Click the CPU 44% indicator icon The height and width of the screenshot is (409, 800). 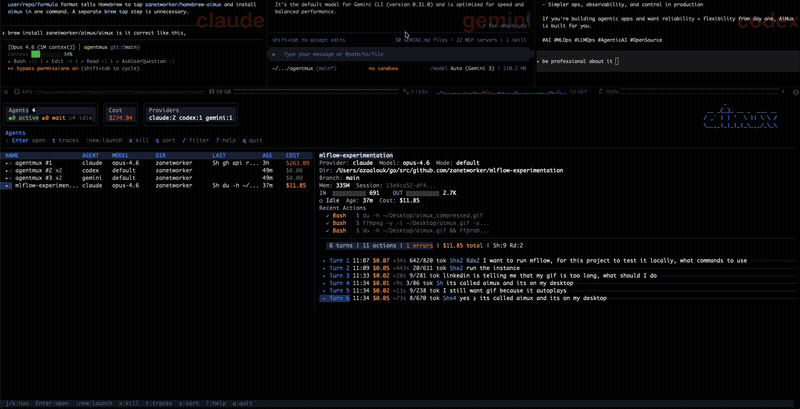pos(17,92)
